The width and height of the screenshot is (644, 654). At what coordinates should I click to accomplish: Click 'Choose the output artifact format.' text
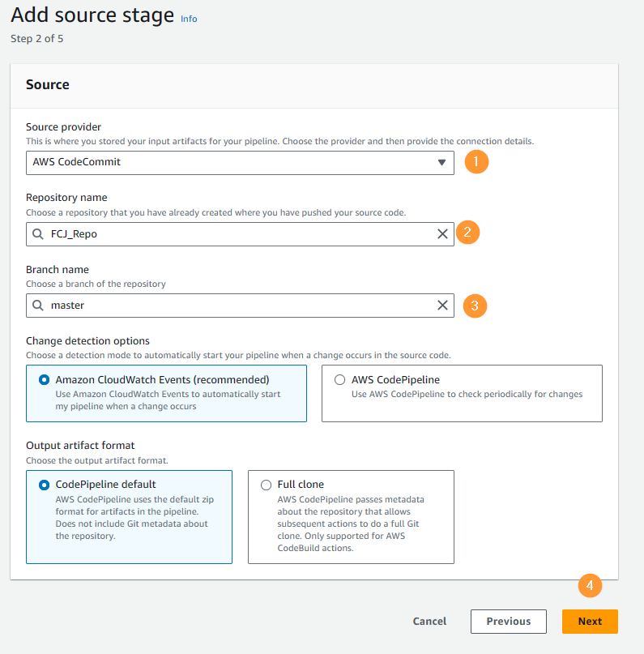96,460
